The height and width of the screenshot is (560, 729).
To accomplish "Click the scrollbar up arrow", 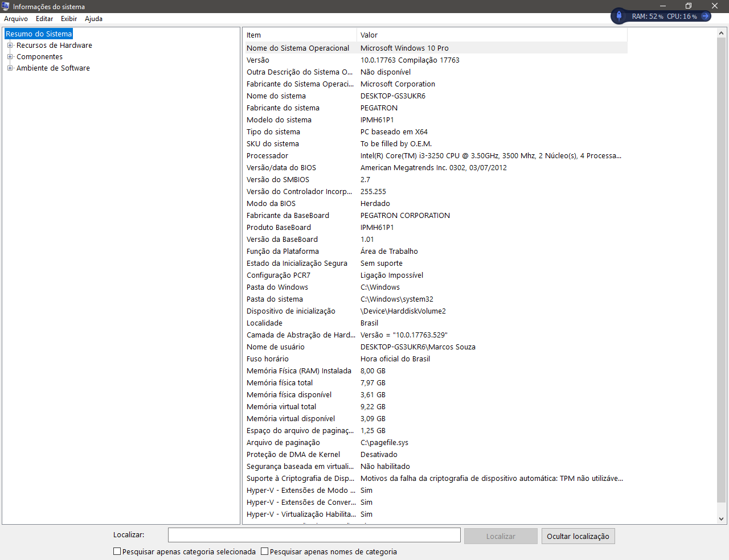I will 722,33.
